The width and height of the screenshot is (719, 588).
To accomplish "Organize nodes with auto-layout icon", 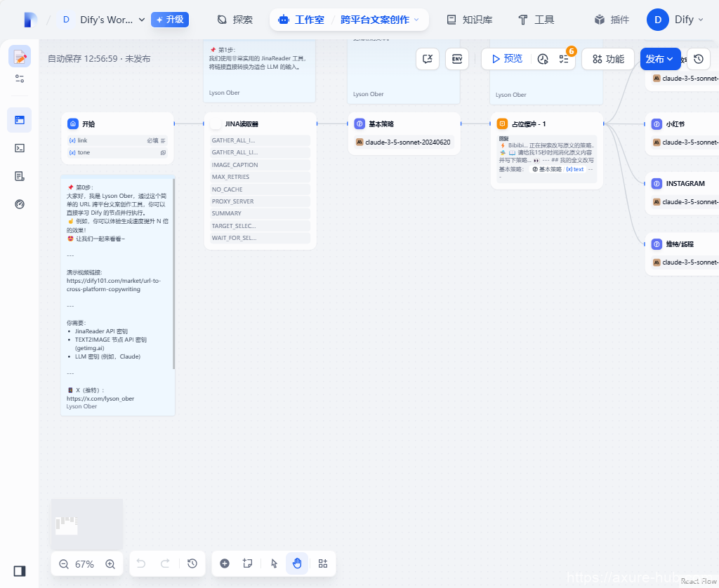I will point(323,563).
